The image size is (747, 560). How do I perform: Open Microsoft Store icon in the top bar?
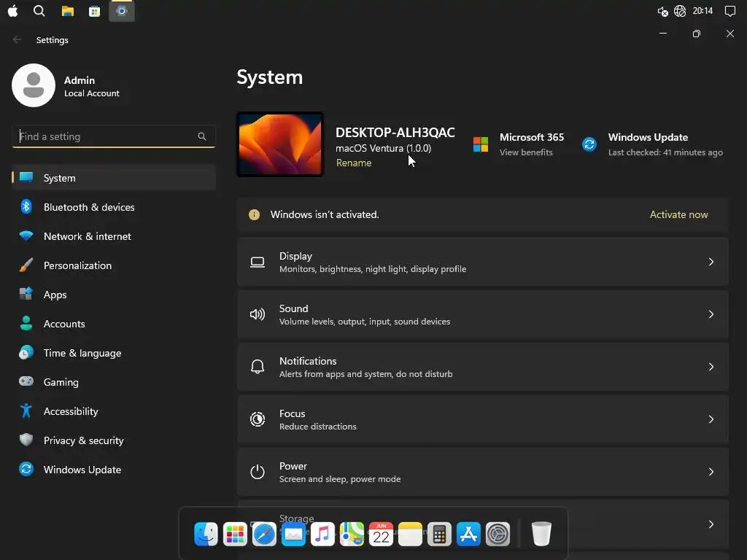(x=94, y=11)
